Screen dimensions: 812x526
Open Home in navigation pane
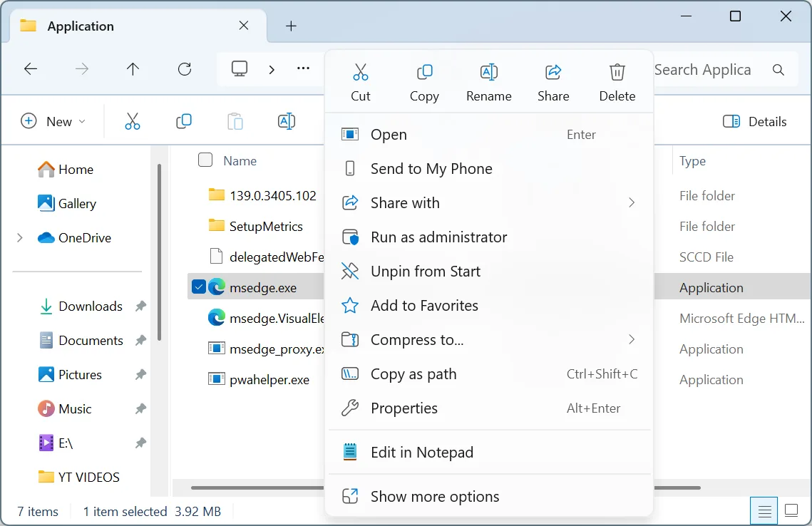[x=66, y=170]
